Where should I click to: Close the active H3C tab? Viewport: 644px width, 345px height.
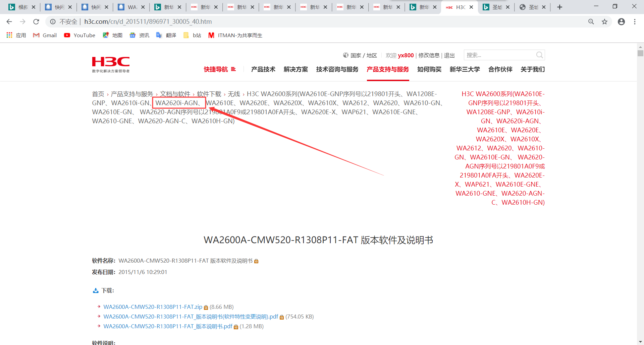471,7
